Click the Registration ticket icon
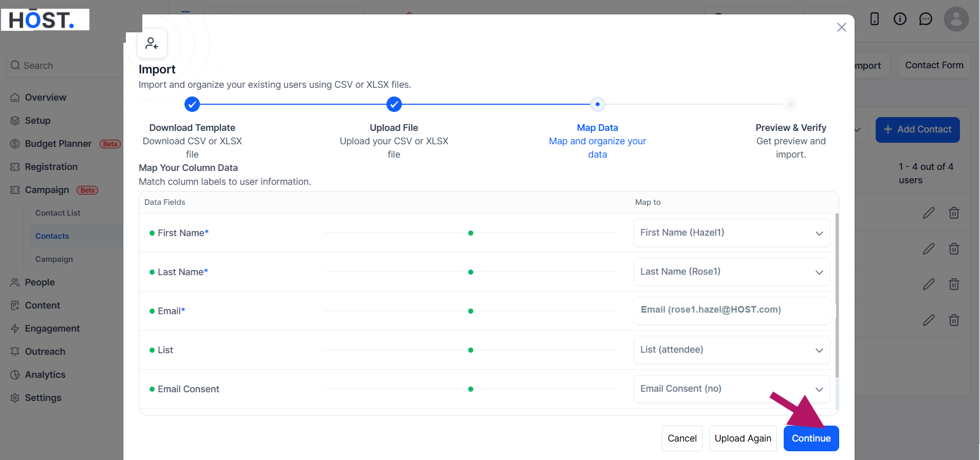This screenshot has width=980, height=460. (x=15, y=167)
